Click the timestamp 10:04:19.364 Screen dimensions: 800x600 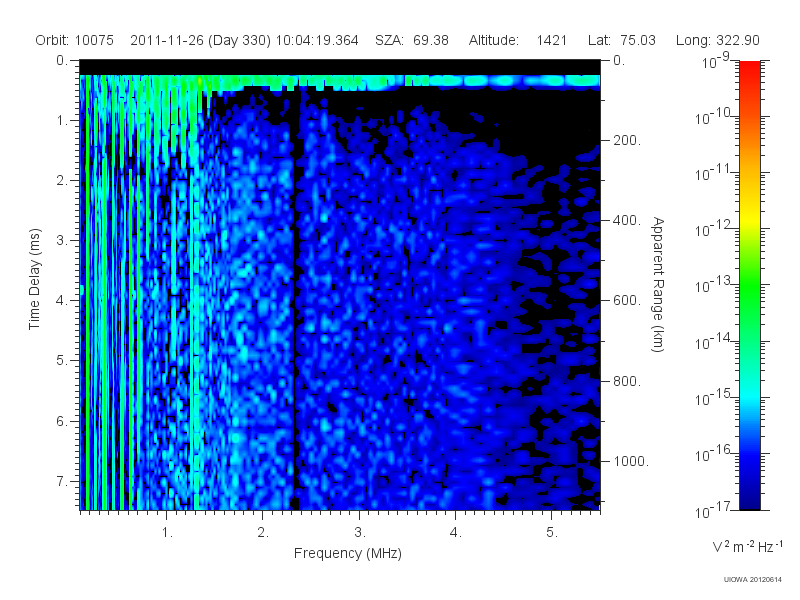click(317, 40)
